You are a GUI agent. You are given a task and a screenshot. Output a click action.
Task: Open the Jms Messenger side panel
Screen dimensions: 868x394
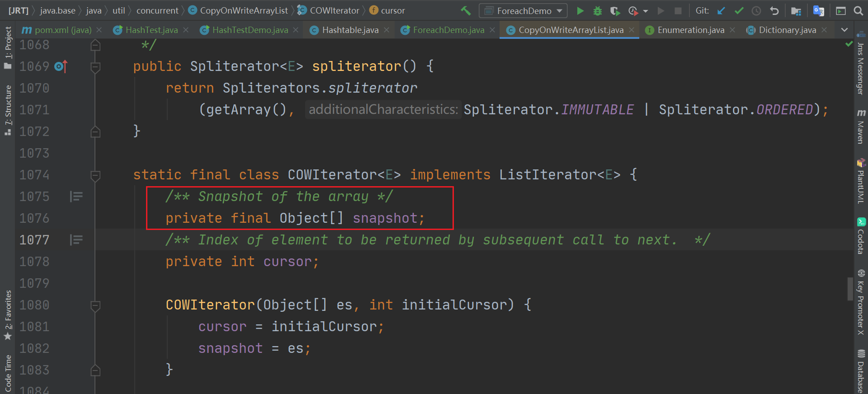[861, 63]
